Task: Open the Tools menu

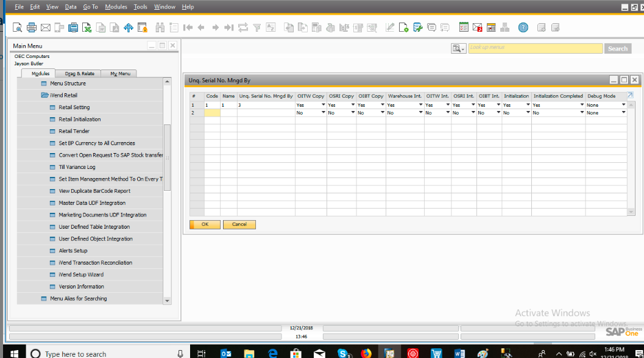Action: [x=140, y=7]
